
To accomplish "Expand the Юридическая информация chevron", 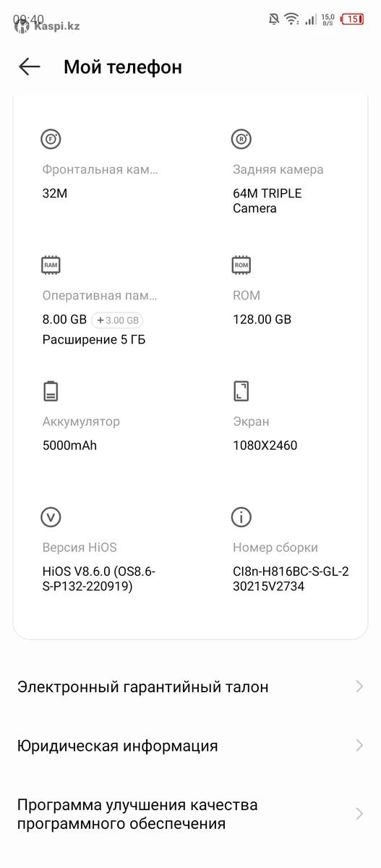I will point(359,745).
